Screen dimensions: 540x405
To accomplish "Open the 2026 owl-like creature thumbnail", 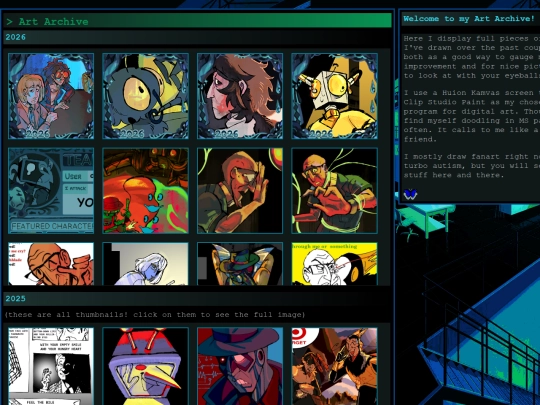I will click(x=145, y=96).
